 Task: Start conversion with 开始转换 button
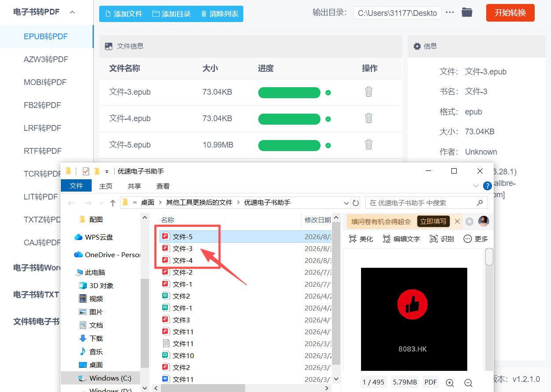click(x=510, y=13)
